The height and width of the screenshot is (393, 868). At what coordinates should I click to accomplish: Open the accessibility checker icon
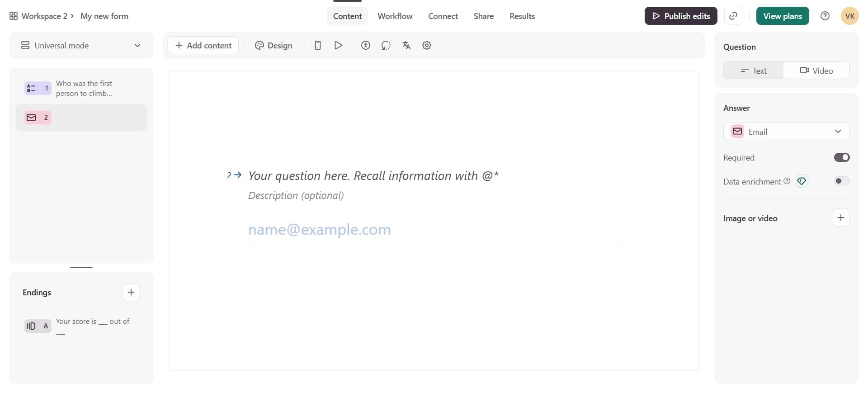(x=366, y=45)
